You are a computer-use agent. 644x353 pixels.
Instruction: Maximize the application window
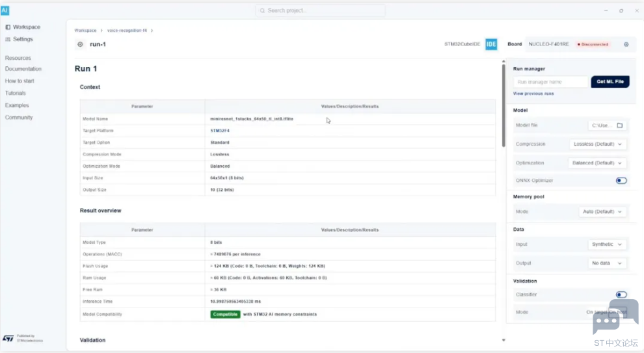coord(621,10)
